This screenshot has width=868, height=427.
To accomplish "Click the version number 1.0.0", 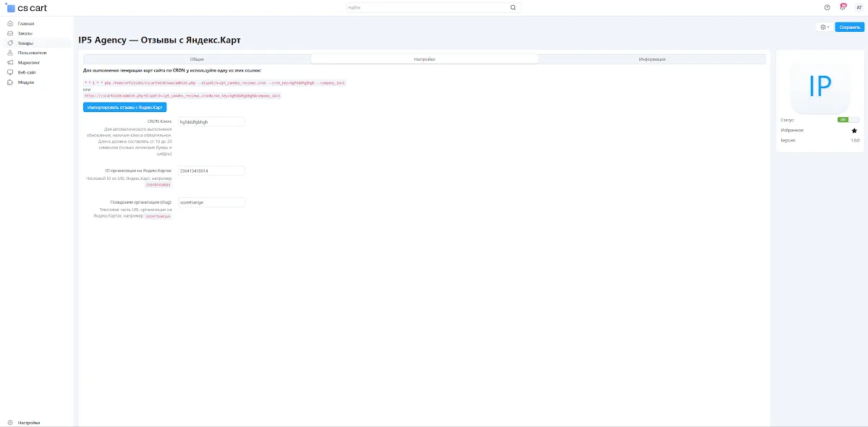I will (x=855, y=140).
